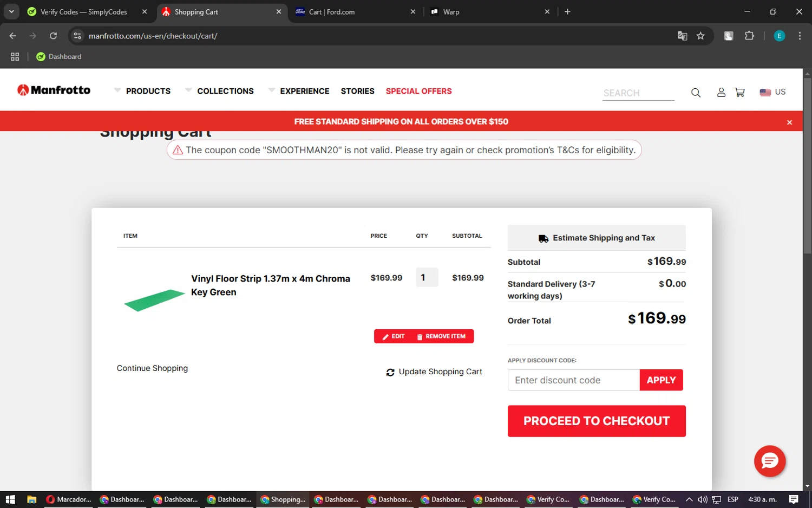
Task: Click the APPLY discount button
Action: [x=661, y=380]
